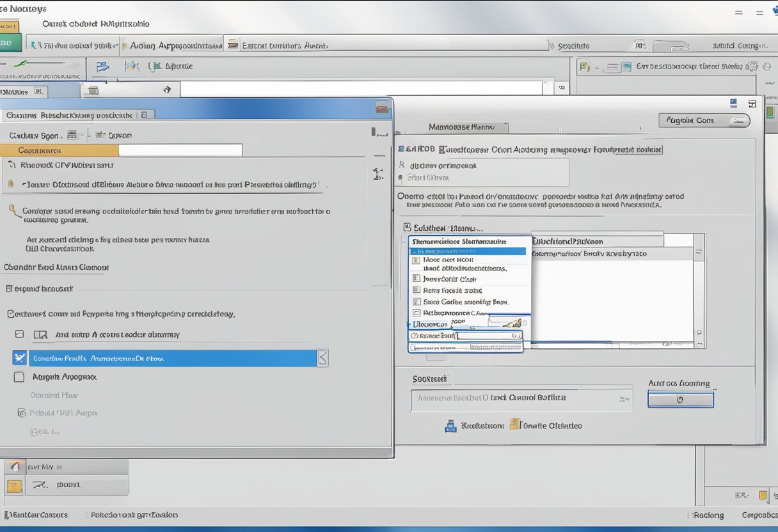Open the grid layout icon near the dialog's top-right
The width and height of the screenshot is (778, 532).
tap(752, 102)
